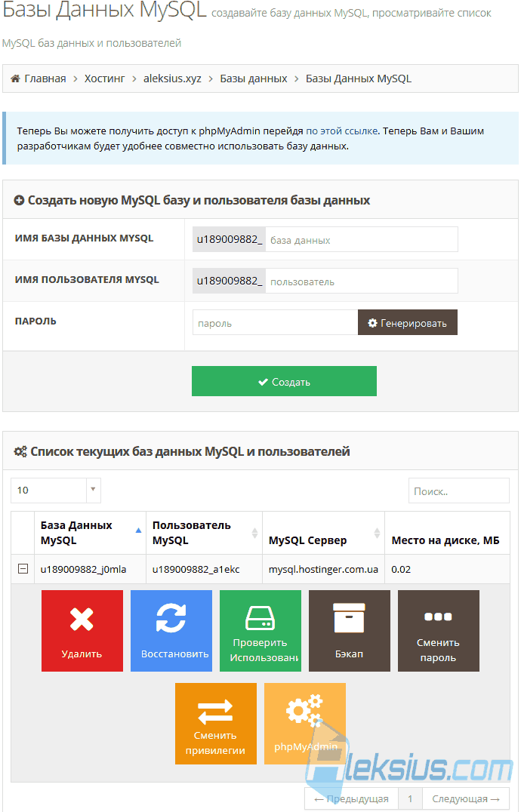Open the по этой ссылке phpMyAdmin link

[x=342, y=131]
